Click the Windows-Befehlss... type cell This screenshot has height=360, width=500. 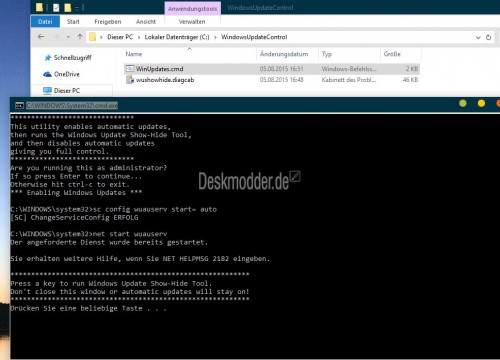coord(349,69)
